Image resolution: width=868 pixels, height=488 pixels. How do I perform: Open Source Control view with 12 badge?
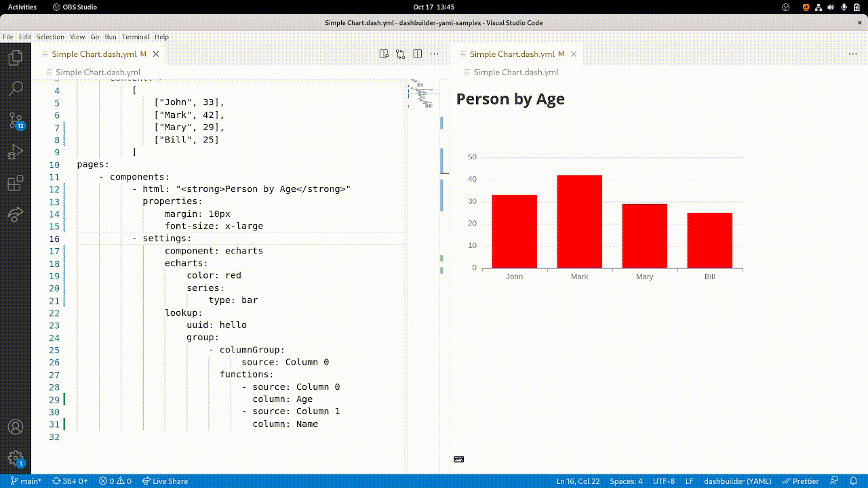pos(15,121)
